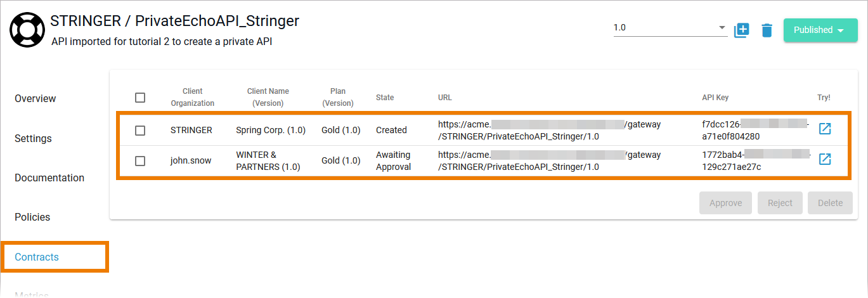Expand the Published status dropdown
This screenshot has height=298, width=868.
point(820,30)
